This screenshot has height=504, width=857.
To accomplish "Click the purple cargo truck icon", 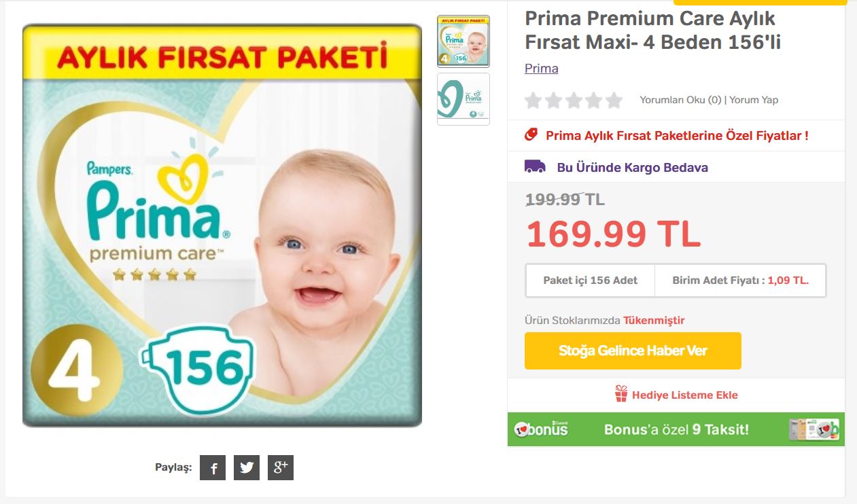I will tap(535, 166).
